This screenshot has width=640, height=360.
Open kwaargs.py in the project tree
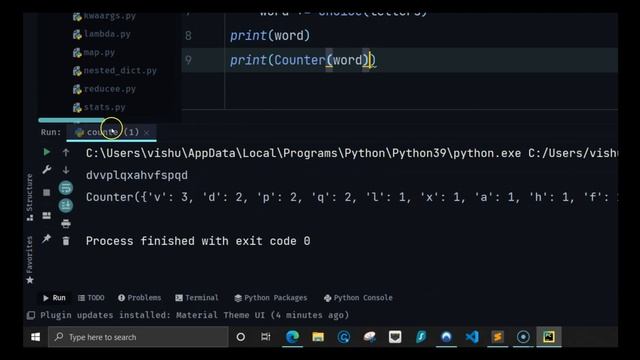click(104, 16)
